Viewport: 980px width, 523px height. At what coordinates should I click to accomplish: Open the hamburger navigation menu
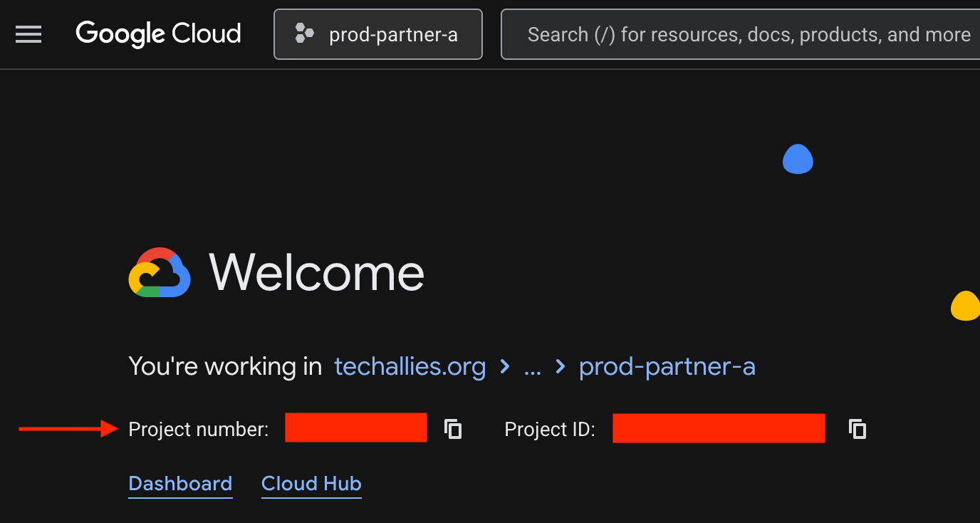pyautogui.click(x=28, y=34)
